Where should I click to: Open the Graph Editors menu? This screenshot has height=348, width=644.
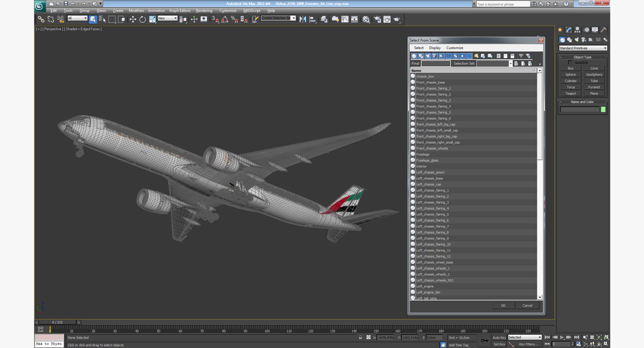pyautogui.click(x=179, y=11)
